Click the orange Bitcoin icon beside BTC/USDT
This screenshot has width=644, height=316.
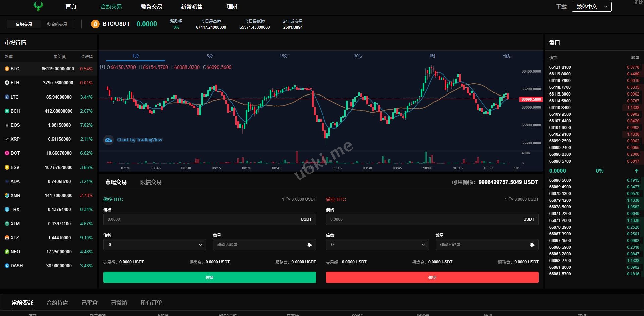tap(95, 24)
